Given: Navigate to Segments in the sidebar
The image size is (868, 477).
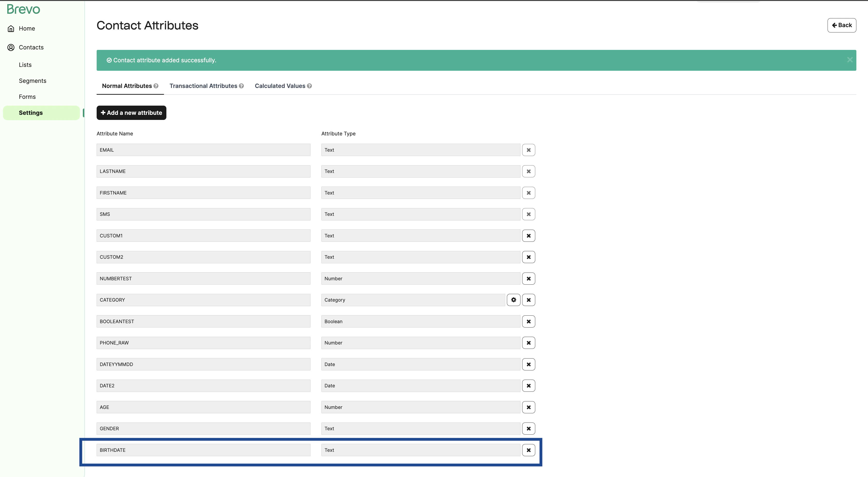Looking at the screenshot, I should pyautogui.click(x=33, y=81).
